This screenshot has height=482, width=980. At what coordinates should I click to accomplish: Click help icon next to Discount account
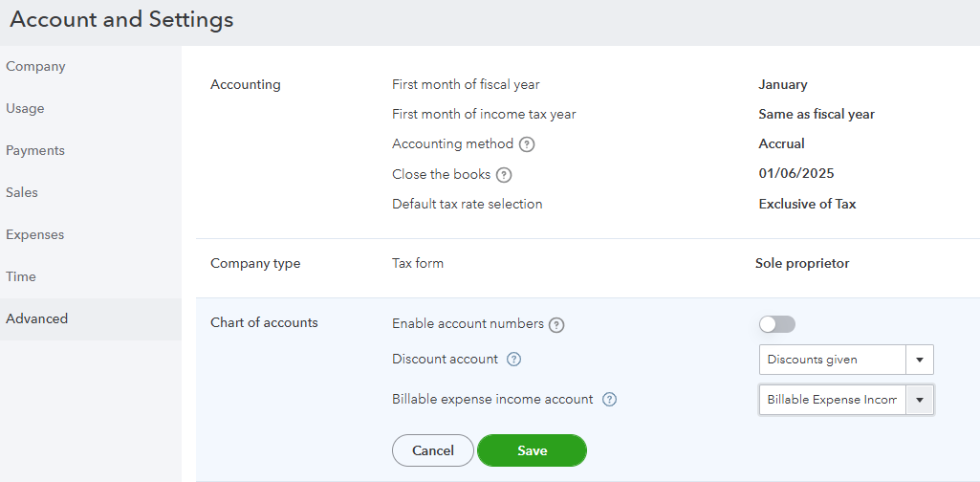point(513,360)
